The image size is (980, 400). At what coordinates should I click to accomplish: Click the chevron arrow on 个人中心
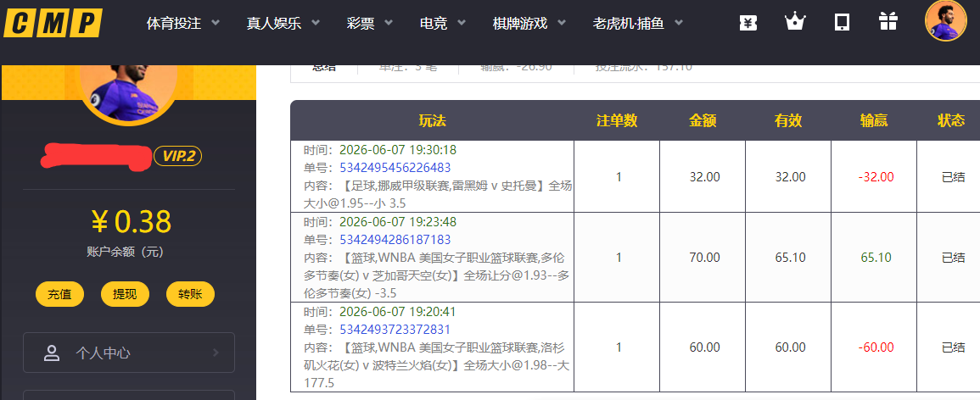click(x=216, y=353)
